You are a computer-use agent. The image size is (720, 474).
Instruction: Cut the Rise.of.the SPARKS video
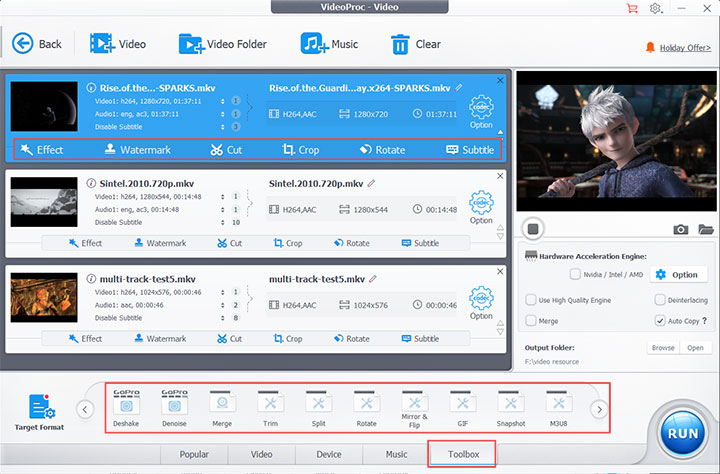coord(226,150)
